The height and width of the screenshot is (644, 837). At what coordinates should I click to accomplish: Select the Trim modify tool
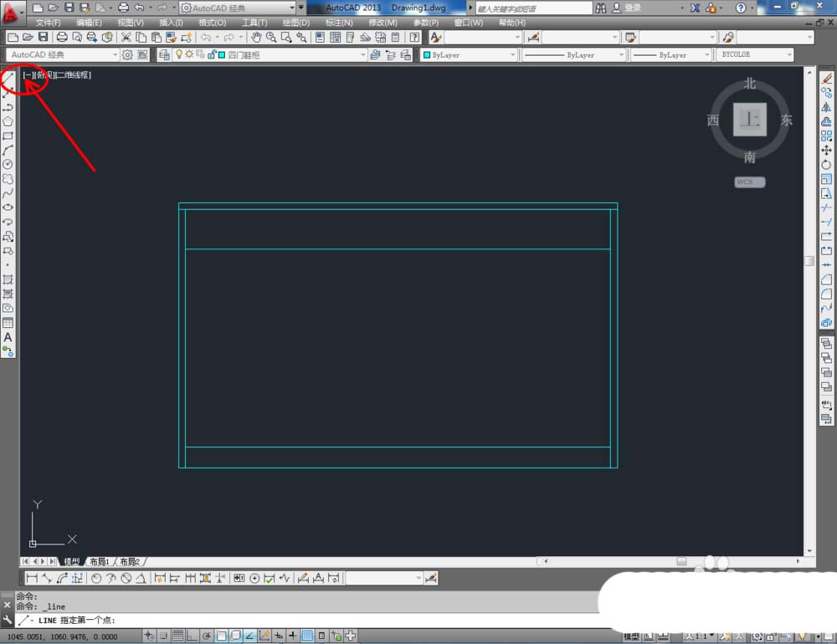pos(826,207)
